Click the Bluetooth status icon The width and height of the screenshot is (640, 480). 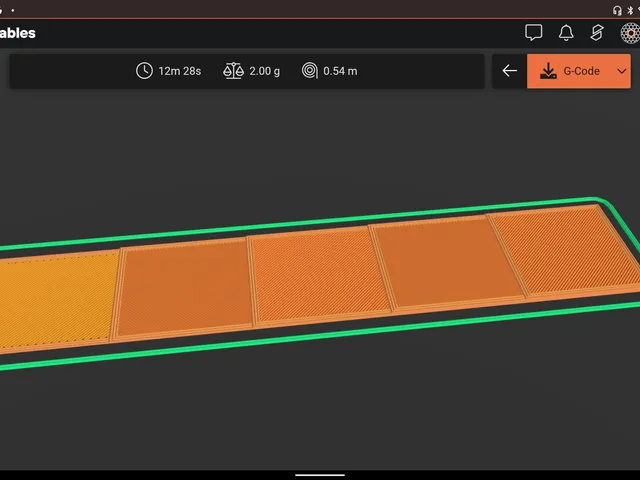click(630, 11)
